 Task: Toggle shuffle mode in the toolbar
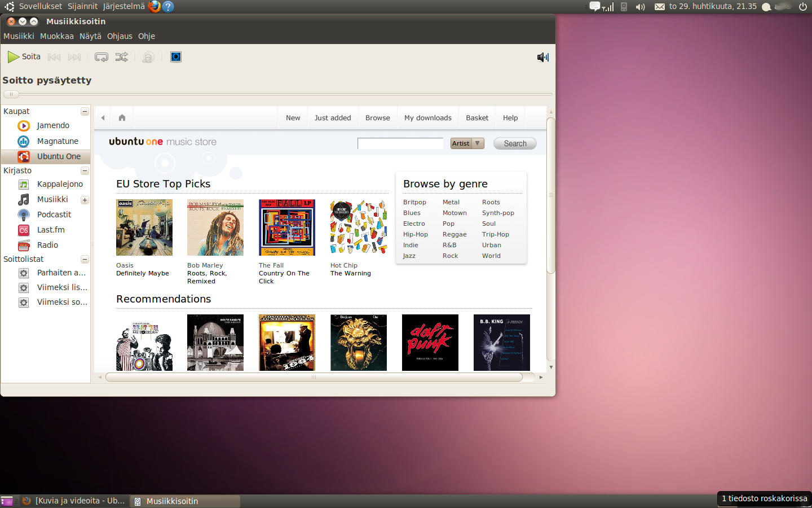tap(122, 57)
